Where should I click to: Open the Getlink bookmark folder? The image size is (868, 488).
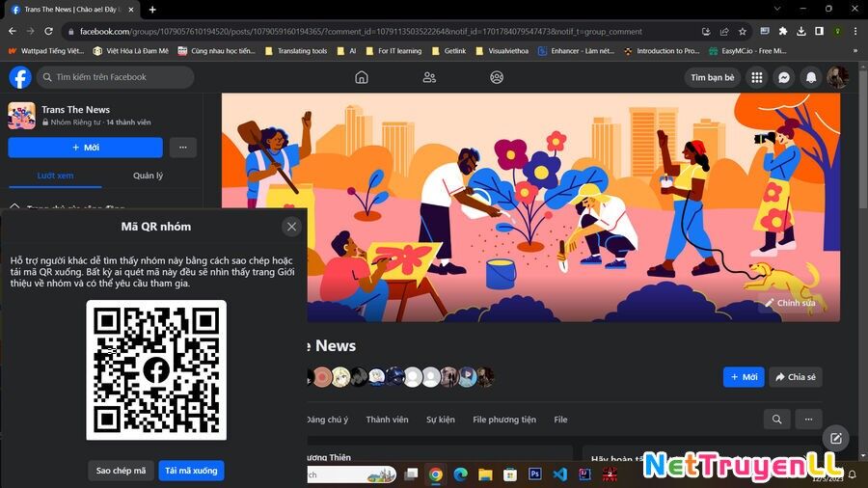point(448,51)
